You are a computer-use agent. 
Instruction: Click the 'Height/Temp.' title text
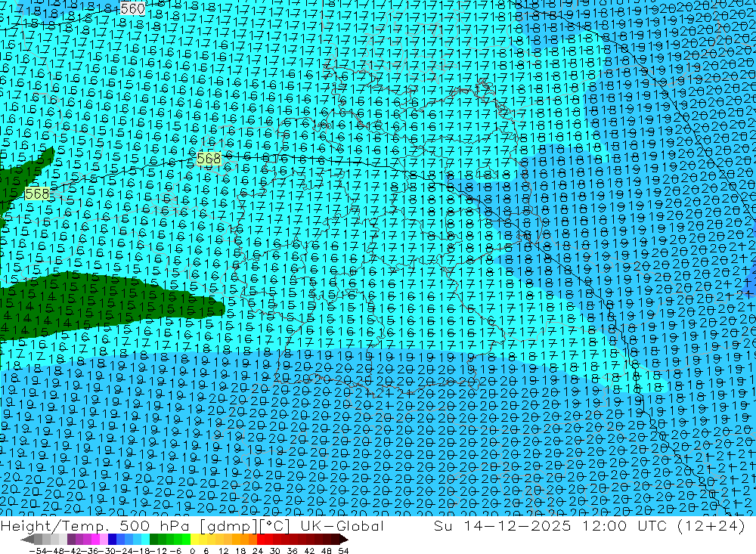coord(54,526)
